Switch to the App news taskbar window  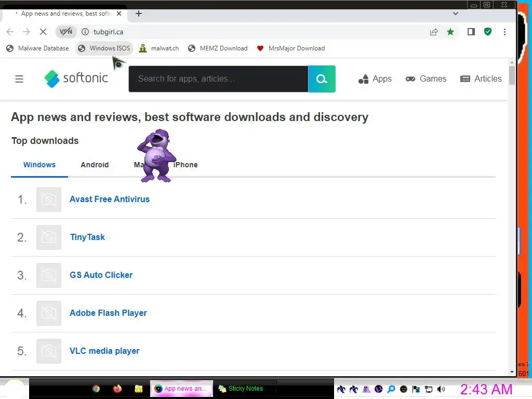(x=181, y=389)
